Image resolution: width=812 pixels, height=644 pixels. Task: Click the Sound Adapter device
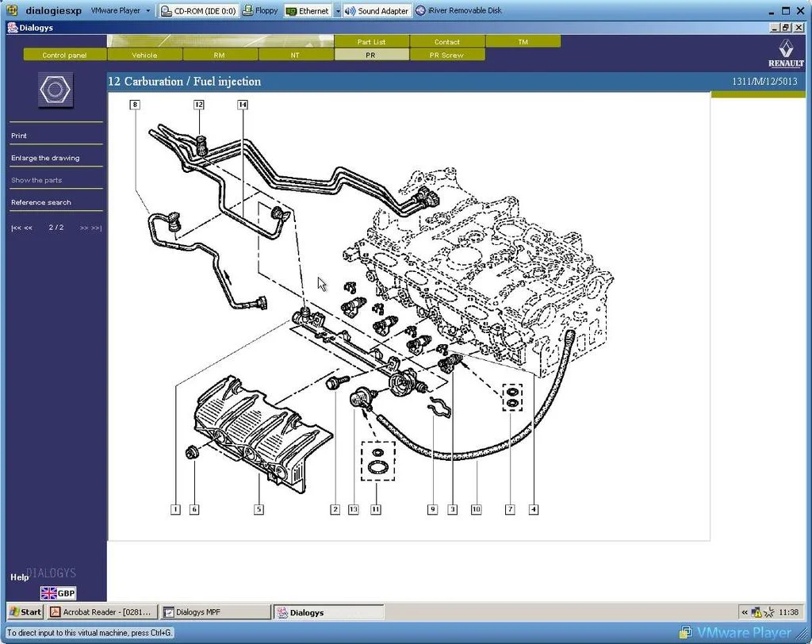(377, 11)
